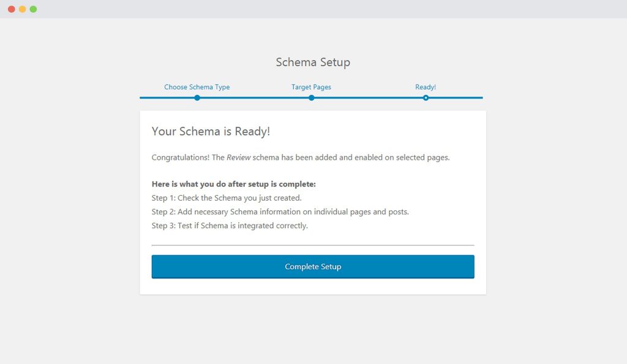Click the word Congratulations! in the message
The width and height of the screenshot is (627, 364).
click(x=181, y=157)
